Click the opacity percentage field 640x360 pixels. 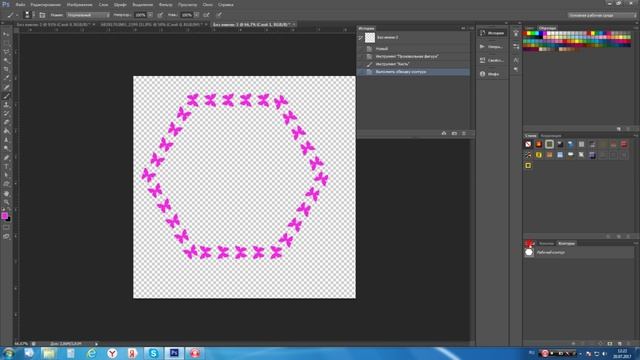coord(140,15)
